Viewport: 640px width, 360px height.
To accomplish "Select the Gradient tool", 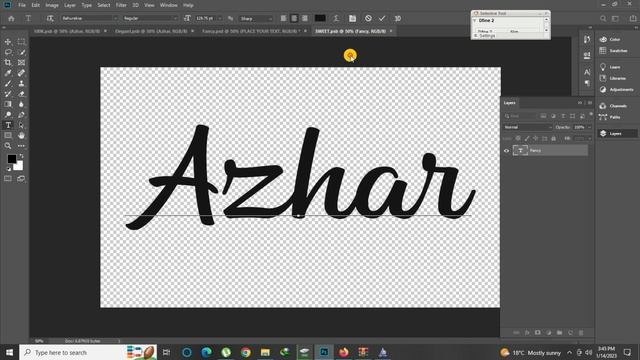I will (8, 104).
